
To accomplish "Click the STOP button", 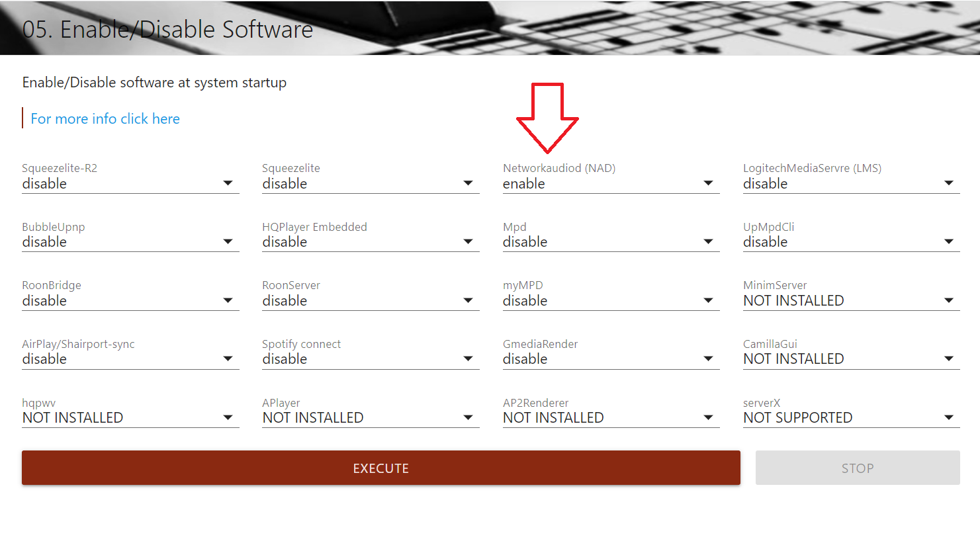I will 858,468.
